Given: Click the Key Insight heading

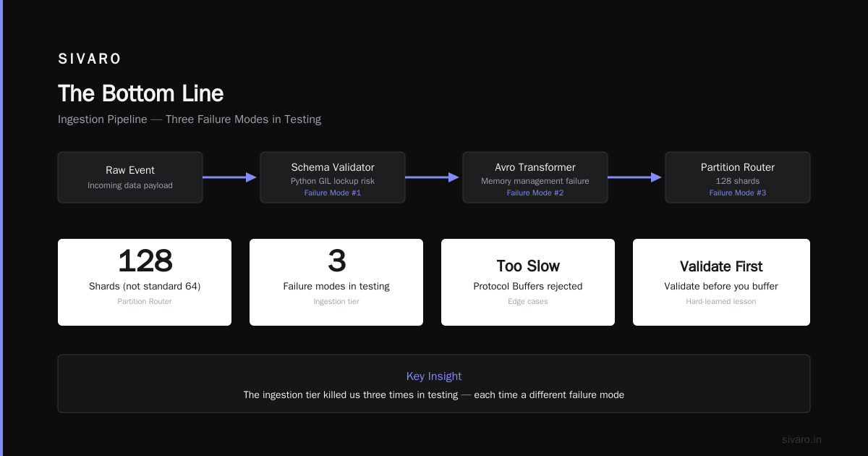Looking at the screenshot, I should pos(434,376).
